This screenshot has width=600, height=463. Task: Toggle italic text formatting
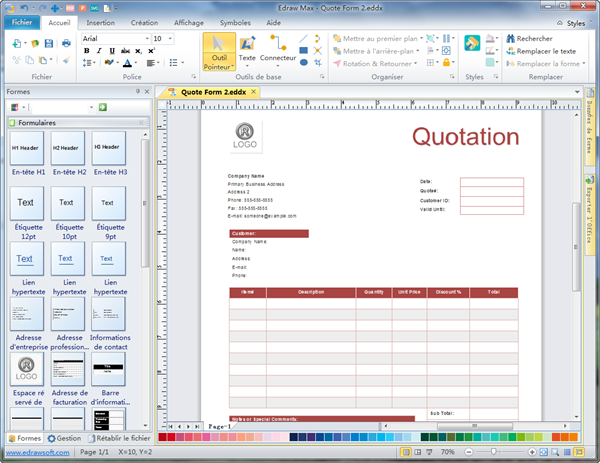tap(100, 51)
